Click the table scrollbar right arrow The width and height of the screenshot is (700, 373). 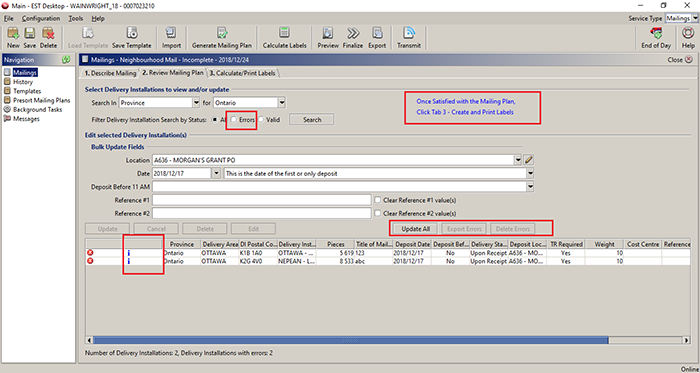[x=687, y=340]
